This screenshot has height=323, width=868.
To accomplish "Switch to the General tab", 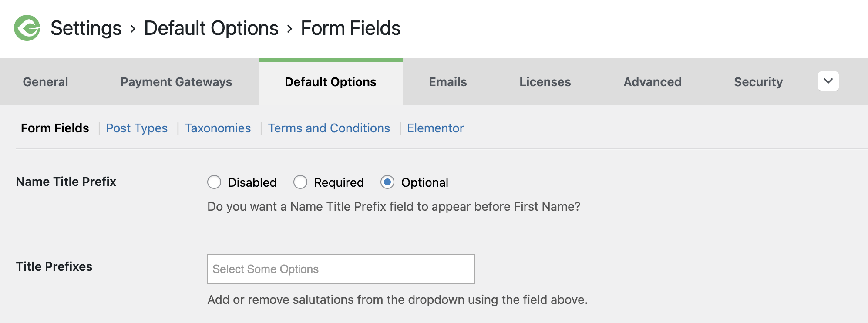I will [x=45, y=82].
